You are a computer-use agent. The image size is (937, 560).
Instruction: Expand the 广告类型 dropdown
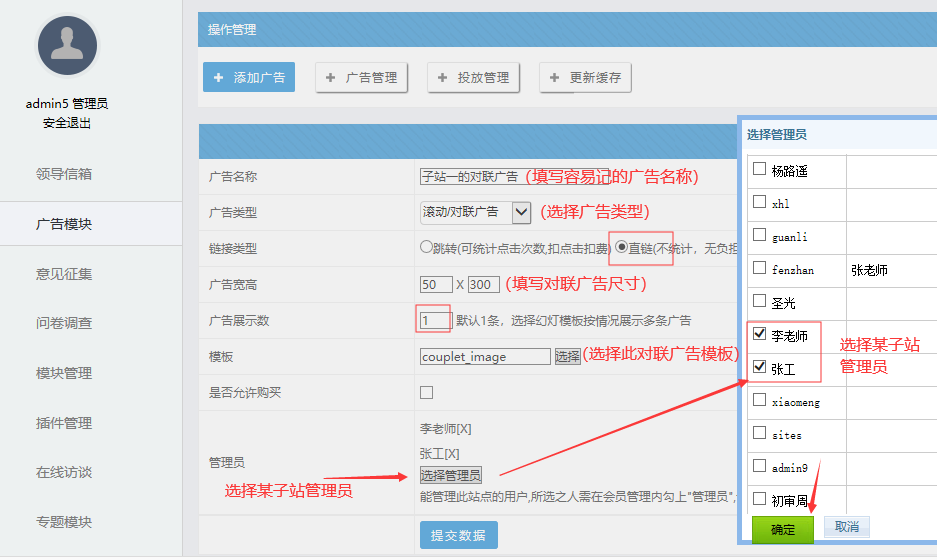click(521, 212)
